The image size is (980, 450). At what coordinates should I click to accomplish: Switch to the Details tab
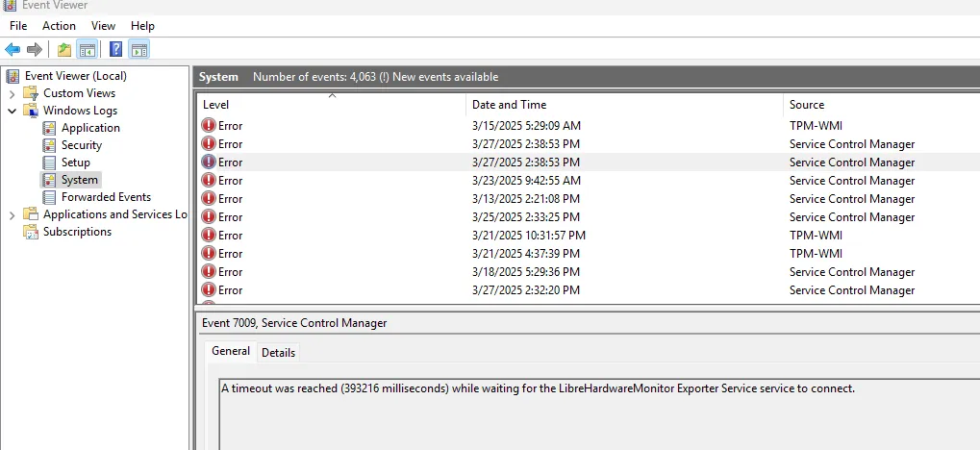pos(278,353)
